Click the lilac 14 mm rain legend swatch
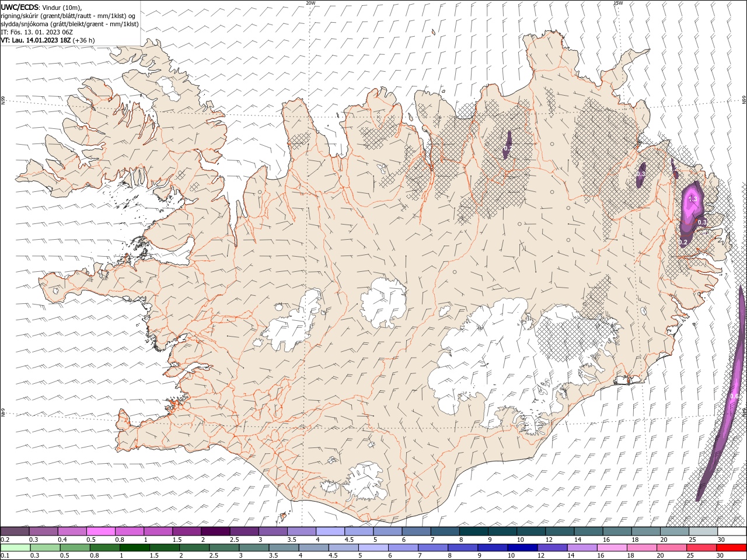This screenshot has height=560, width=747. point(582,547)
